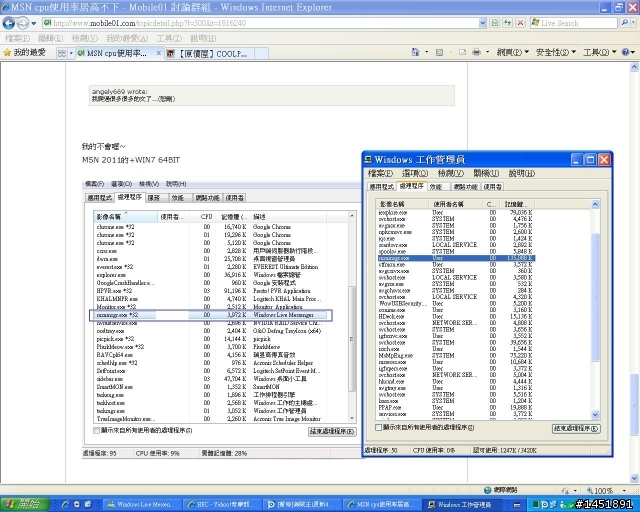Open the 編輯(E) menu in Internet Explorer
This screenshot has width=640, height=512.
click(x=51, y=38)
